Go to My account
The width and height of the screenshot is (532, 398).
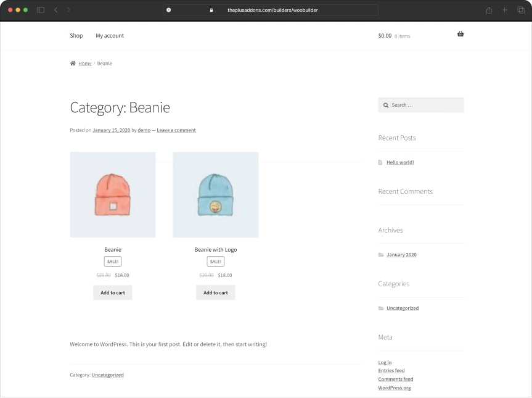pyautogui.click(x=110, y=36)
